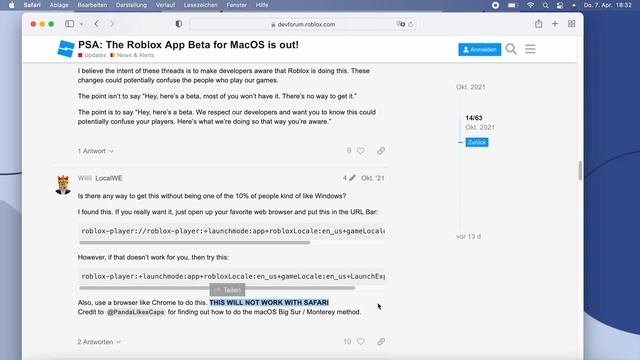Open the forum search icon

511,49
